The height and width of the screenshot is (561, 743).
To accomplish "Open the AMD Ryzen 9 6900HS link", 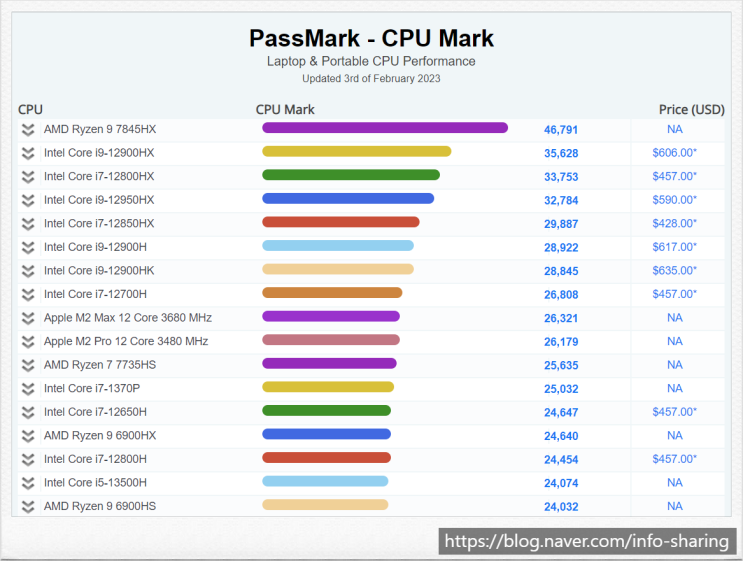I will [100, 506].
